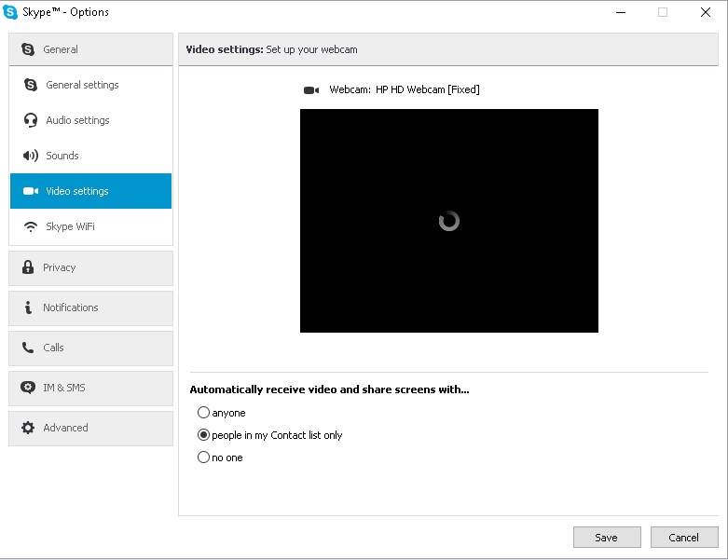Click the headset icon for Audio settings
This screenshot has height=560, width=728.
[31, 120]
